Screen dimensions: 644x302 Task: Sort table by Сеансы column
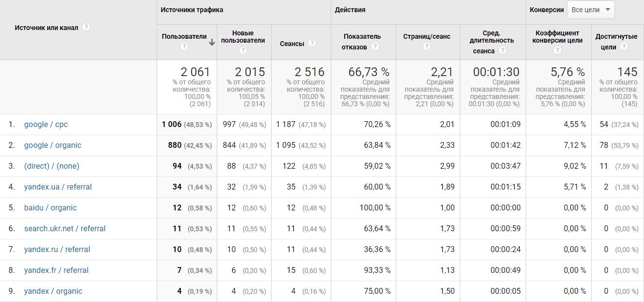click(292, 44)
